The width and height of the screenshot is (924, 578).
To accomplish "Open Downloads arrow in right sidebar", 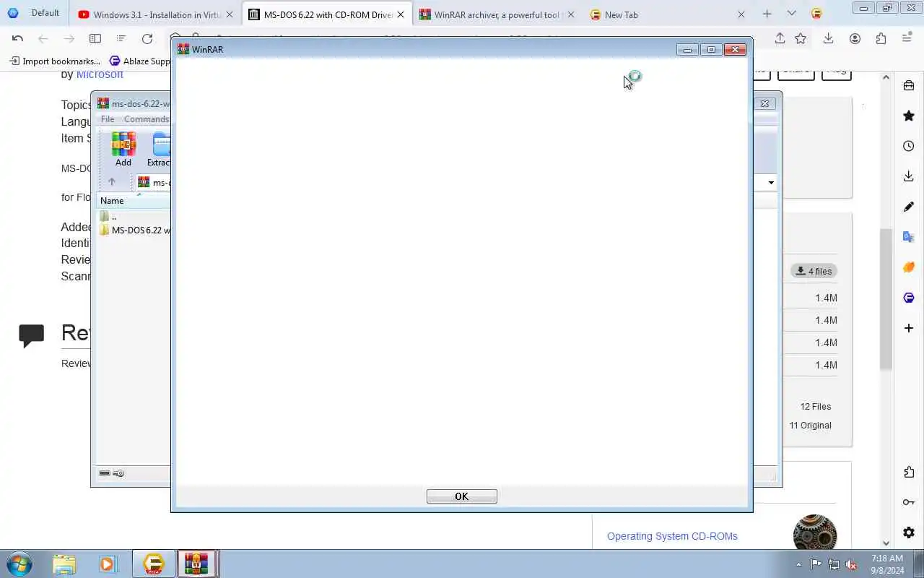I will click(909, 176).
